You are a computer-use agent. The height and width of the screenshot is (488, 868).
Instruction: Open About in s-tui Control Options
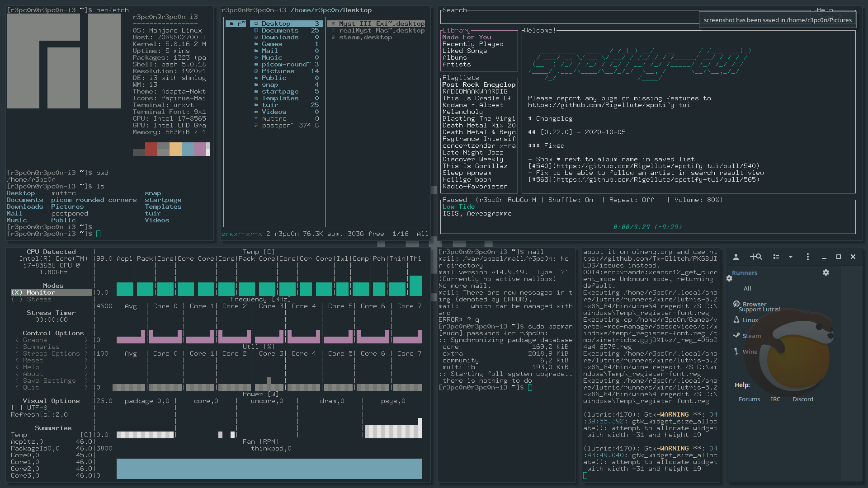click(x=51, y=374)
